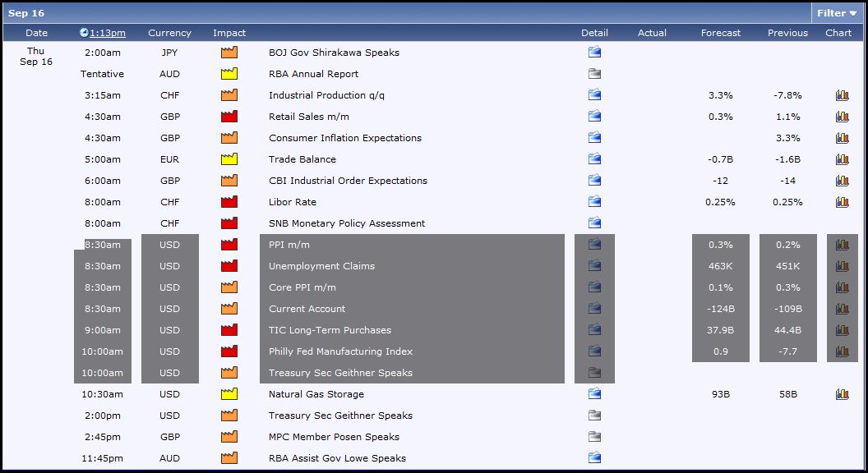Select the SNB Monetary Policy Assessment event

[347, 223]
